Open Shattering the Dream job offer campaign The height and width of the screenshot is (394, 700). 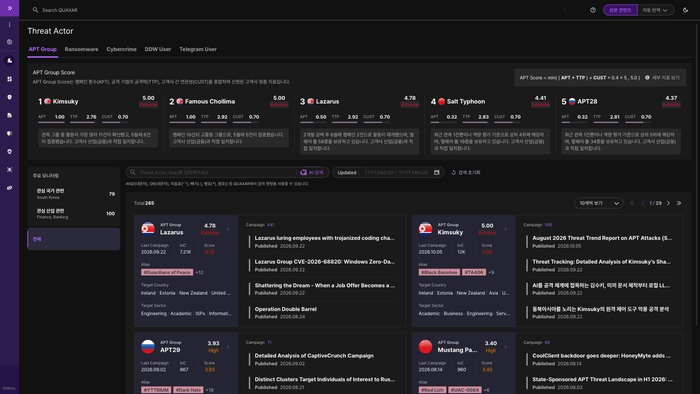(325, 285)
